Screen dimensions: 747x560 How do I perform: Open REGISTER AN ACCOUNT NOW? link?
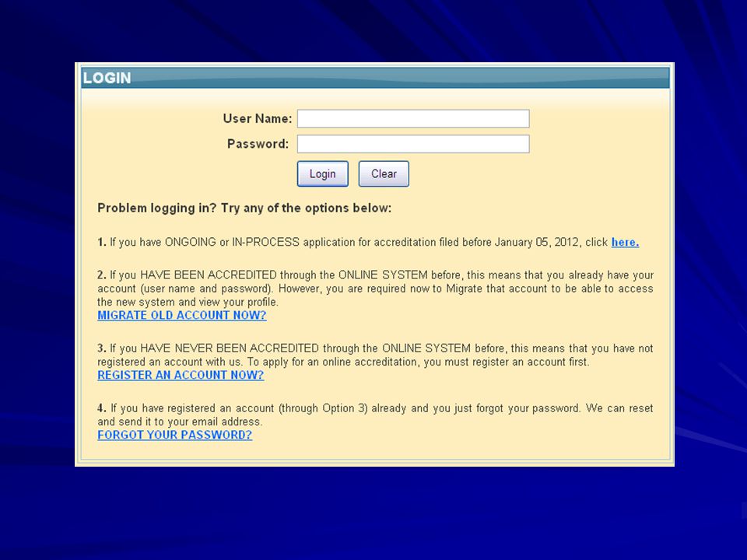(x=181, y=375)
